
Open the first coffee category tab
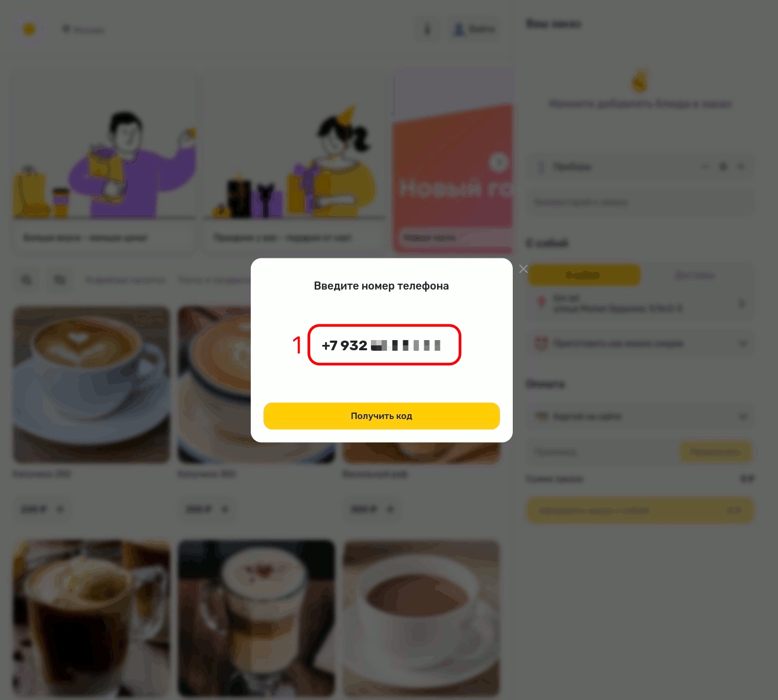point(126,280)
